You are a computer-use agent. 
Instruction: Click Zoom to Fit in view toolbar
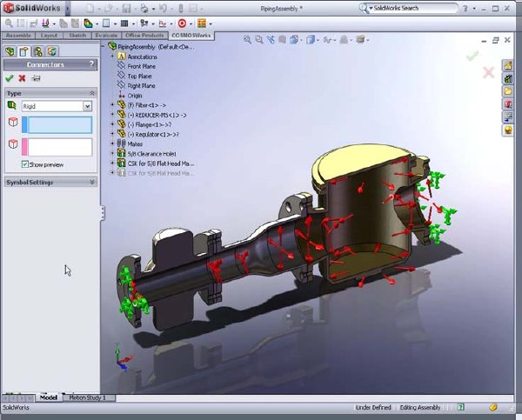[247, 40]
